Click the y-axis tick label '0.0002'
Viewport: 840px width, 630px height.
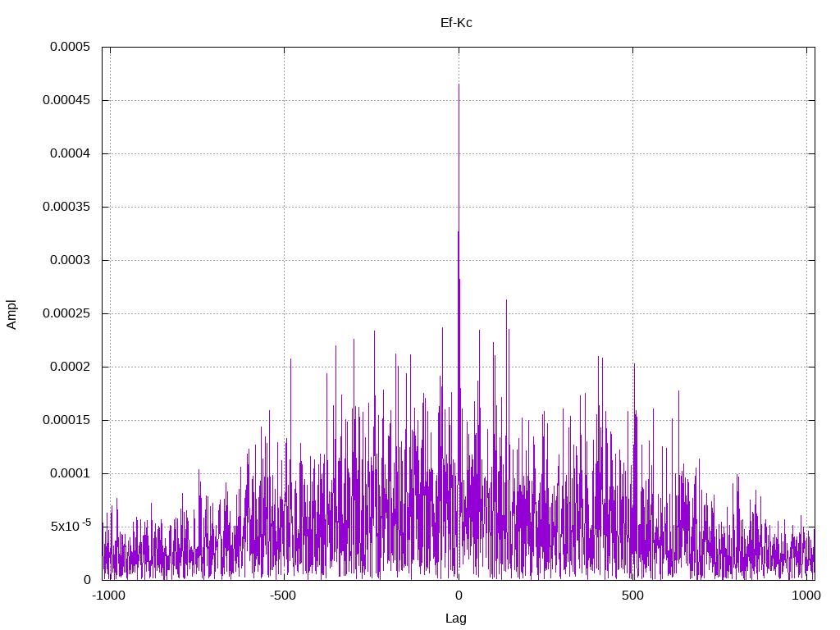[71, 367]
